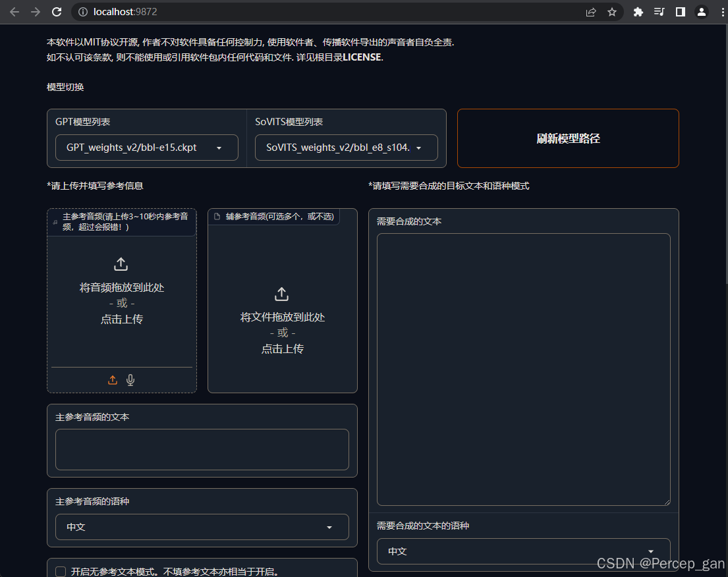728x577 pixels.
Task: Go forward in the browser
Action: pos(36,12)
